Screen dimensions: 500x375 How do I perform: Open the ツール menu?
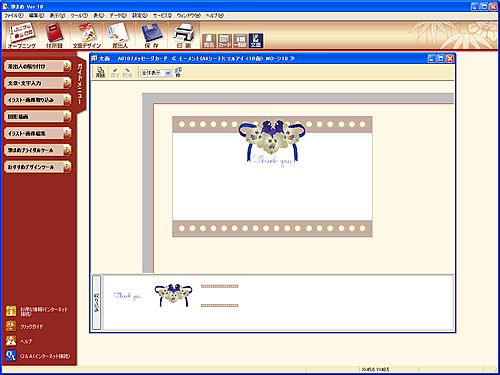pyautogui.click(x=79, y=15)
